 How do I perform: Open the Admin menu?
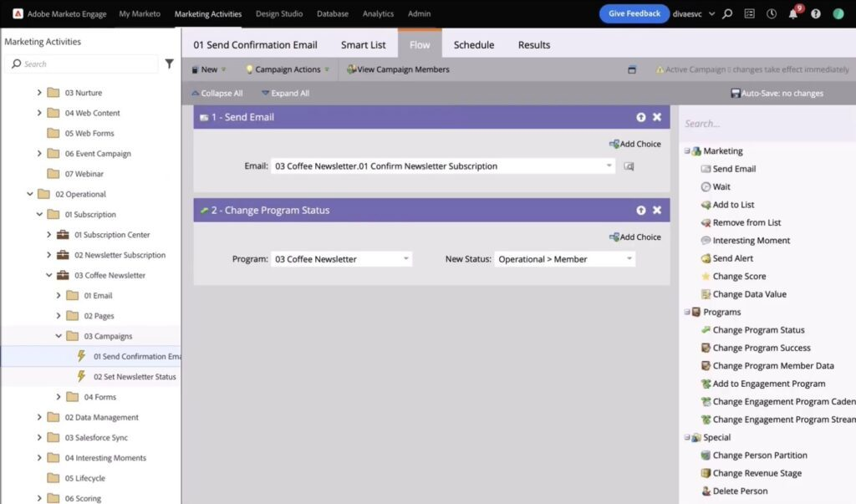click(x=420, y=13)
